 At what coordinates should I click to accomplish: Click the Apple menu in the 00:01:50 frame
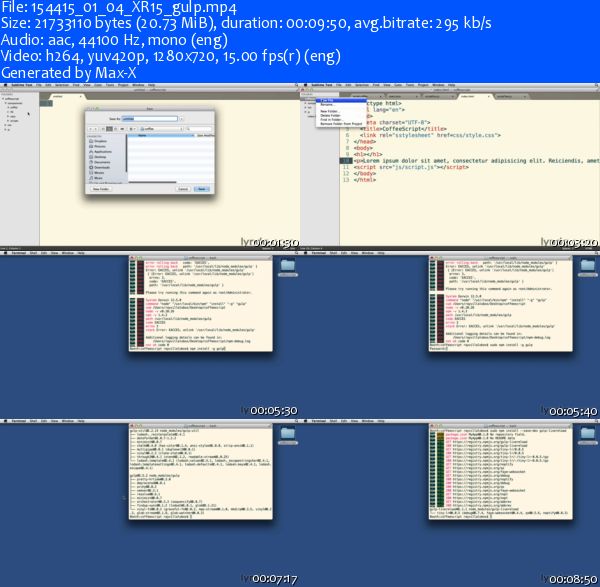[x=5, y=85]
